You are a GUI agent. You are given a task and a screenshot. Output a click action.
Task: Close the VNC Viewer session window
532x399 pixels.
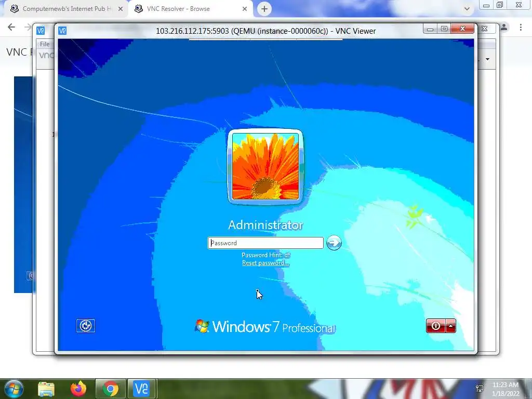(x=462, y=29)
